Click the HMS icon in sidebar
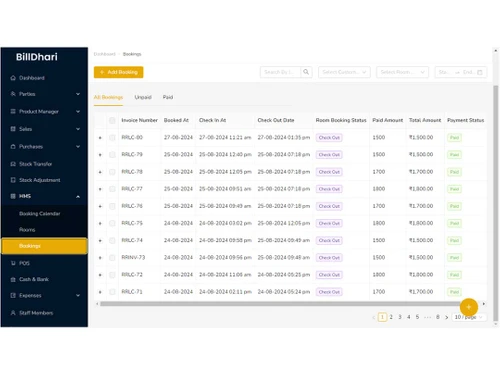Image resolution: width=500 pixels, height=375 pixels. 13,196
